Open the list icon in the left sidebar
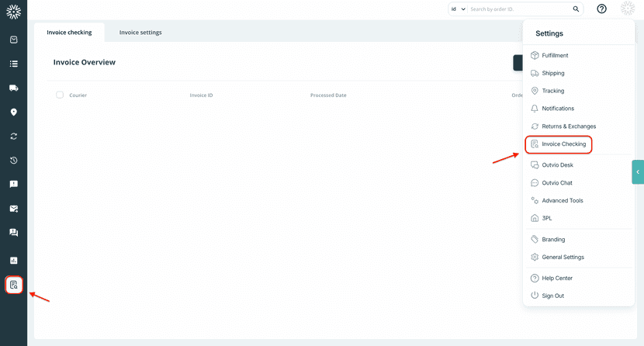Viewport: 644px width, 346px height. click(14, 64)
